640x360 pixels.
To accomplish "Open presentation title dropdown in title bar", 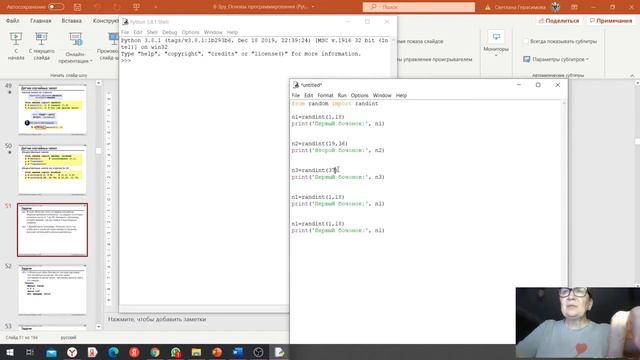I will 313,7.
